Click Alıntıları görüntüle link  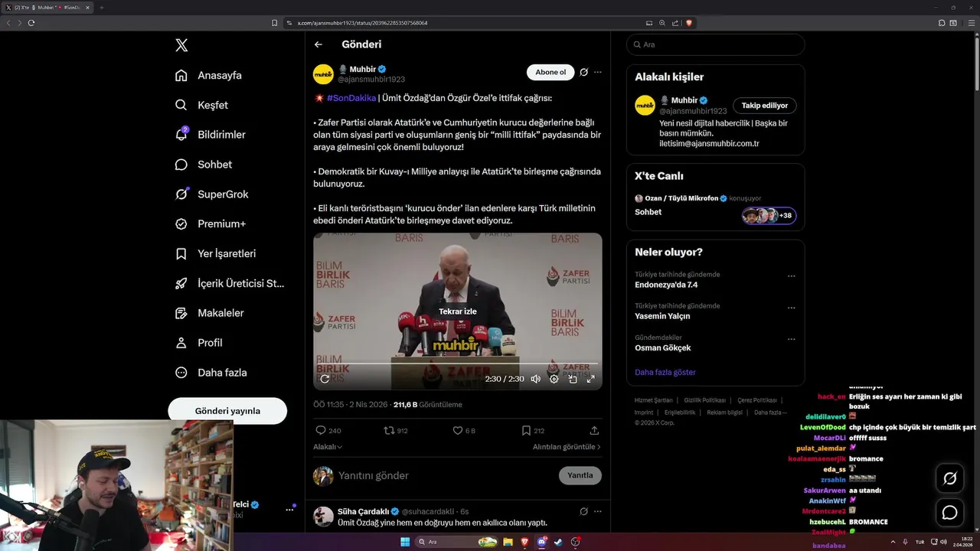(x=567, y=447)
